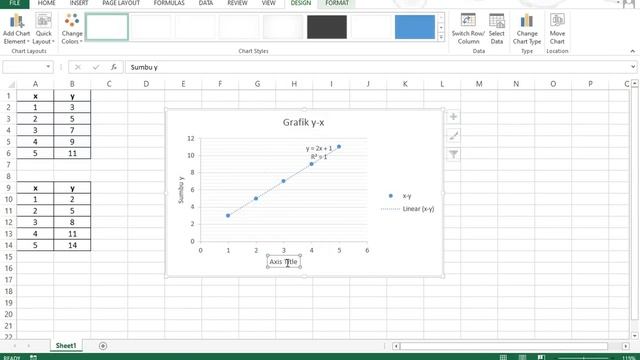Select the Sheet1 tab

(x=66, y=345)
